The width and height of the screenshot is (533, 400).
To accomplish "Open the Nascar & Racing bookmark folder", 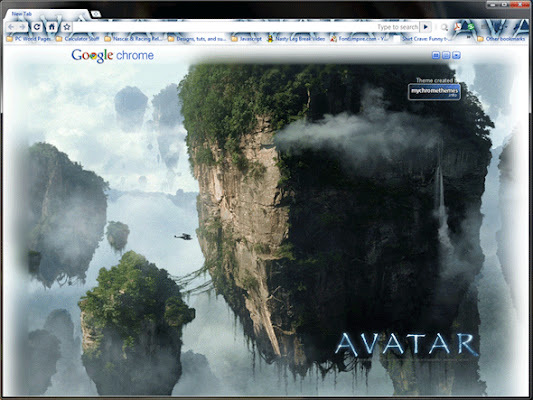I will click(134, 39).
